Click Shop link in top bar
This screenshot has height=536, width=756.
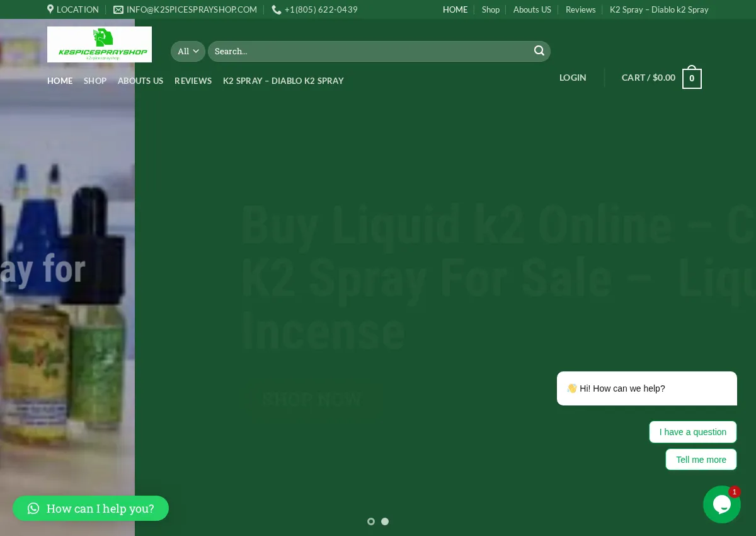point(491,9)
